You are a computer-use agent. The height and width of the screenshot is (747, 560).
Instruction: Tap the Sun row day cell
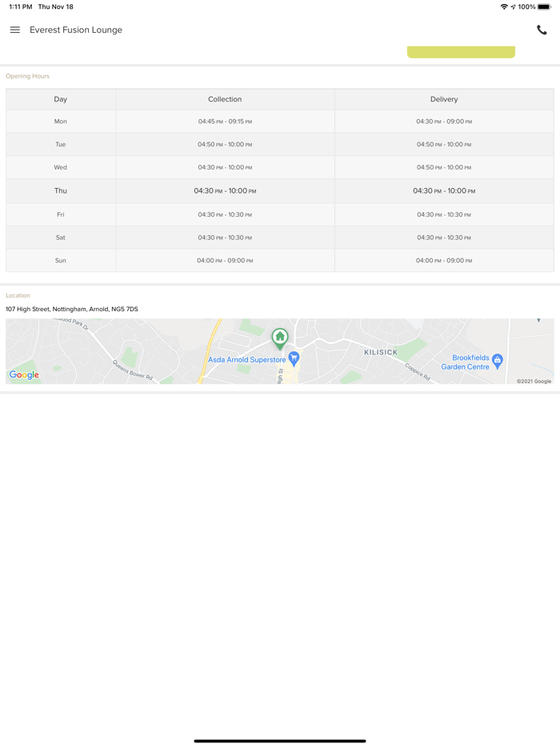pyautogui.click(x=61, y=261)
